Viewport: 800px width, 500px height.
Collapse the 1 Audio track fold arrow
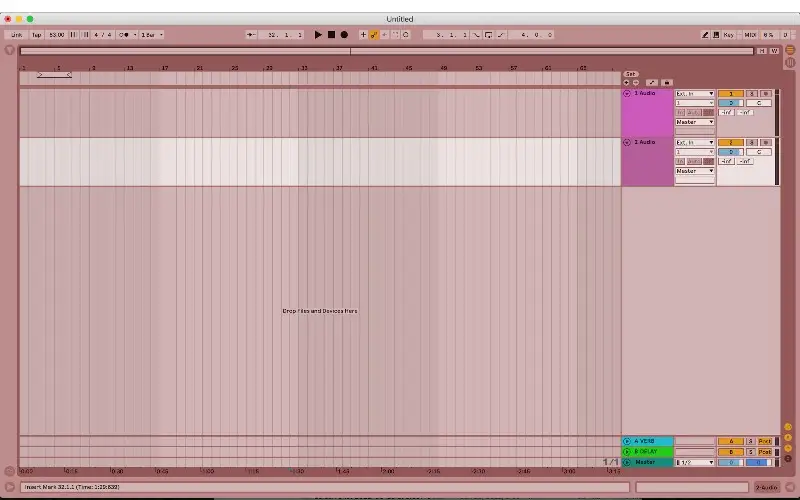627,94
